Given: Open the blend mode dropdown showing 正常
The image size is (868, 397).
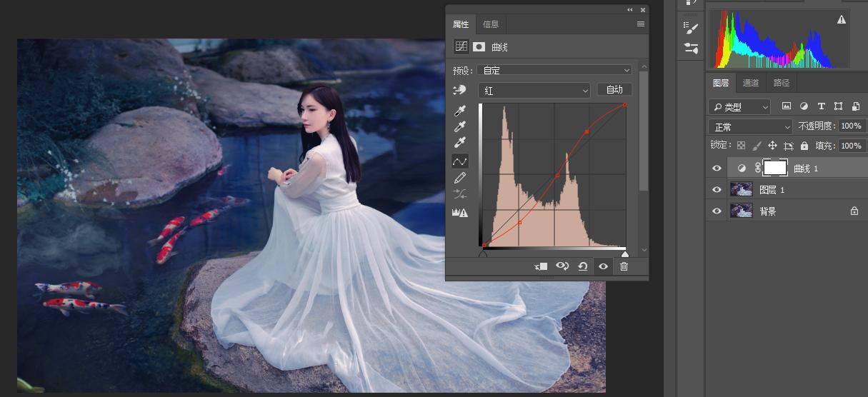Looking at the screenshot, I should coord(750,127).
